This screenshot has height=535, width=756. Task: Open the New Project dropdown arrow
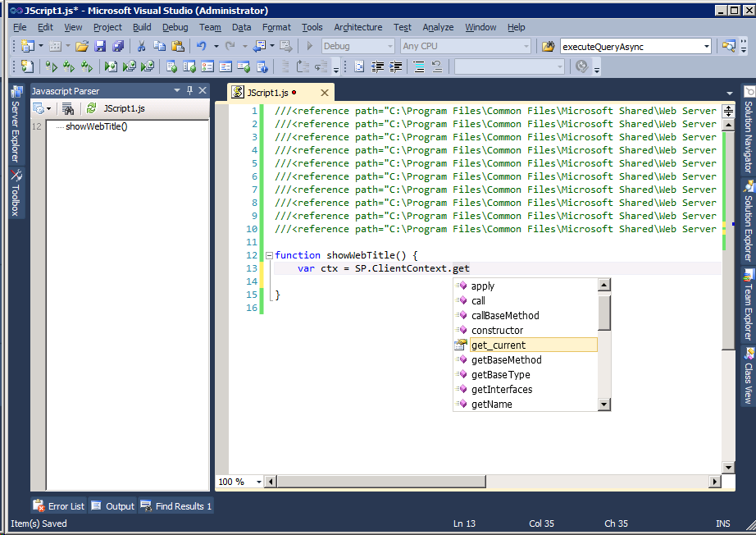pos(41,46)
